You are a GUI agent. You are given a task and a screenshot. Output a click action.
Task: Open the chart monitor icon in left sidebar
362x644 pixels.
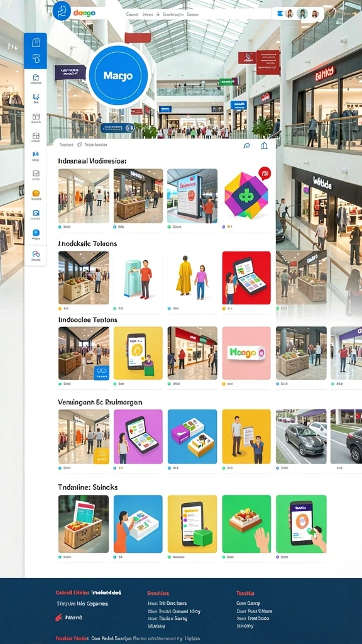[x=36, y=174]
